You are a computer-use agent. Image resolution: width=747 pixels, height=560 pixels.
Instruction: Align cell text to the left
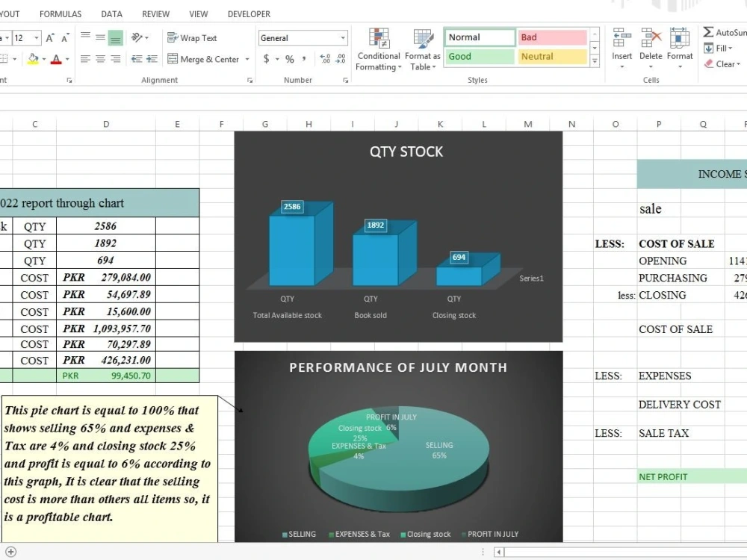coord(85,59)
